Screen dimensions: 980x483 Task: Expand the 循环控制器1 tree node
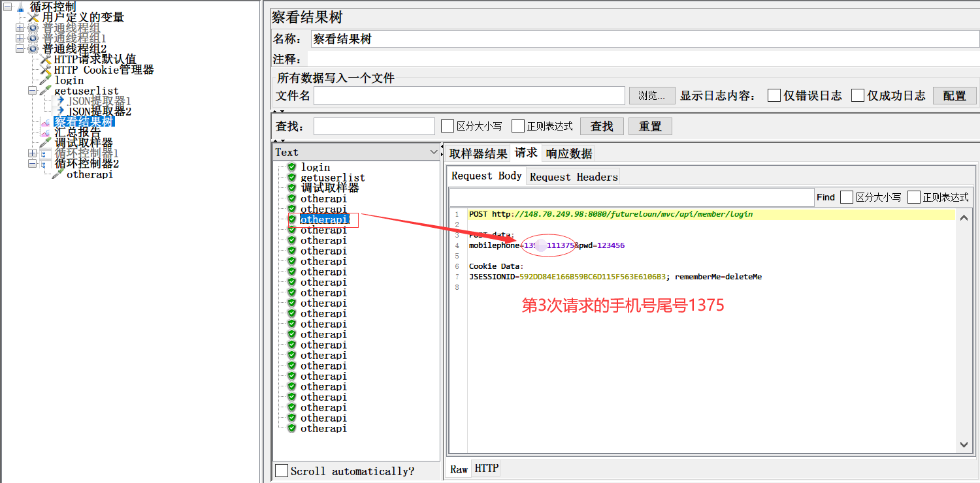tap(33, 153)
